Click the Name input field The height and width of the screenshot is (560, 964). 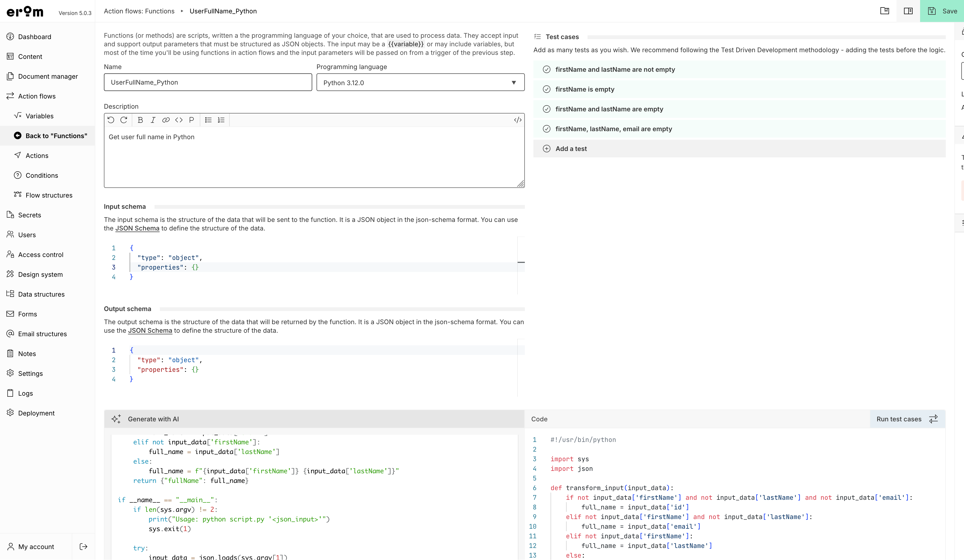tap(208, 83)
